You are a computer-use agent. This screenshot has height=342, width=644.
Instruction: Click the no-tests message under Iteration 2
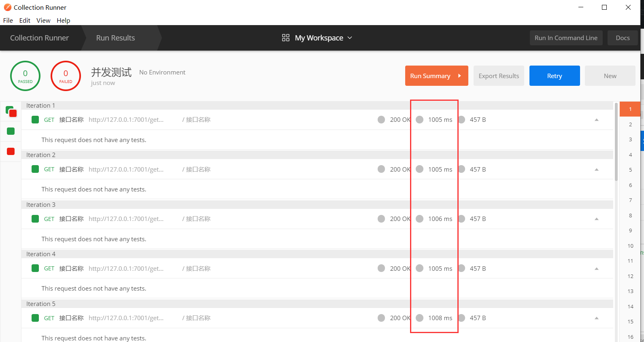(94, 189)
